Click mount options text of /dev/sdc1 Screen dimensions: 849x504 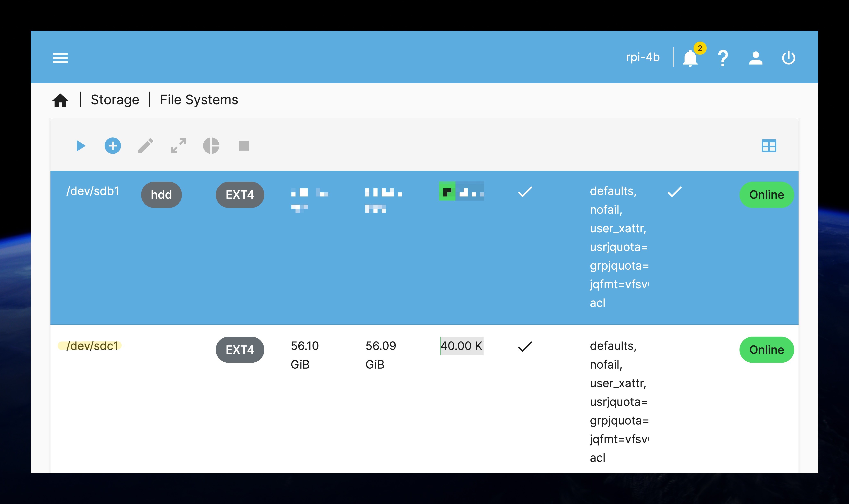pos(619,402)
